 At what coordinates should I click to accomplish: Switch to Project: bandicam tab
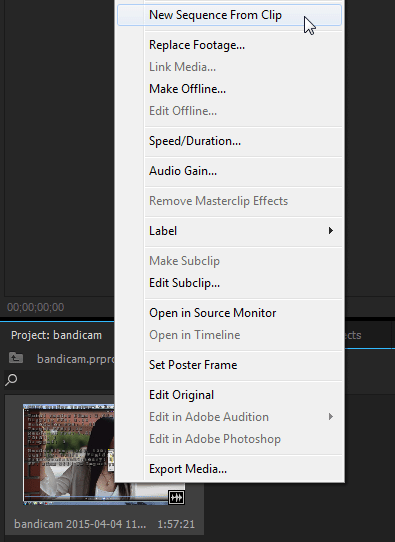tap(56, 335)
